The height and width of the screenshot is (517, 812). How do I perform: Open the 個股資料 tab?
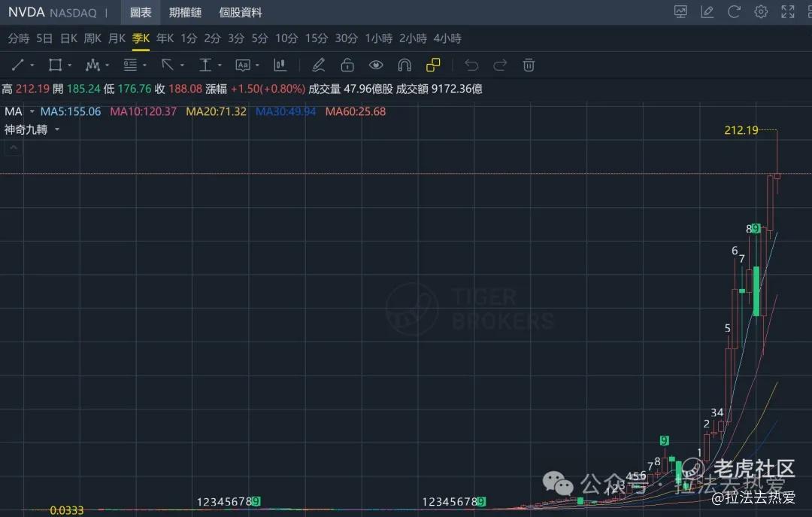(241, 13)
